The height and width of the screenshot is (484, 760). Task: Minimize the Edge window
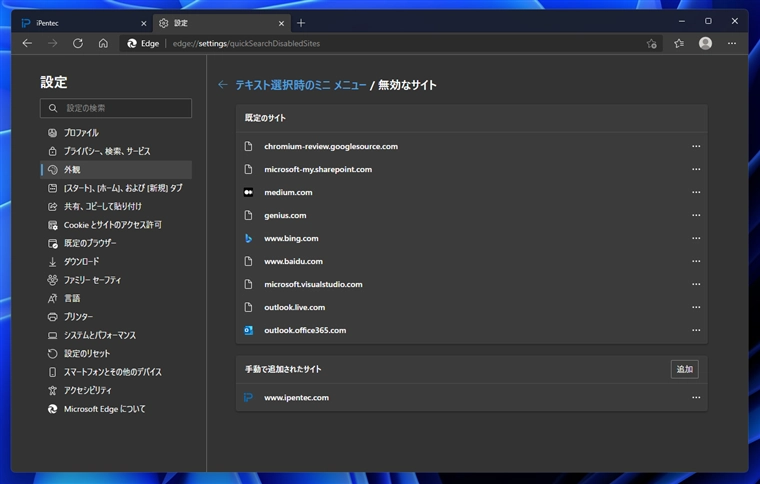click(x=682, y=21)
